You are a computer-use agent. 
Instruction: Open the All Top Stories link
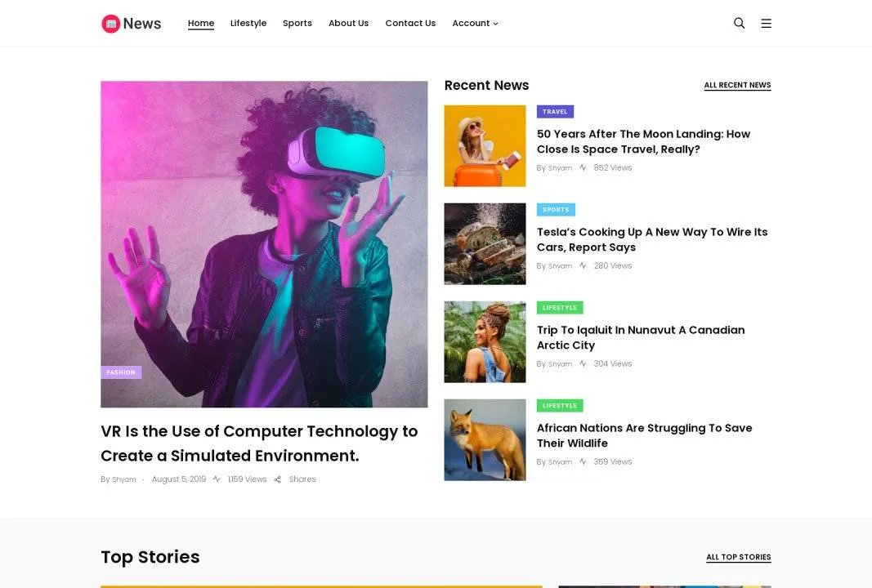[x=738, y=557]
